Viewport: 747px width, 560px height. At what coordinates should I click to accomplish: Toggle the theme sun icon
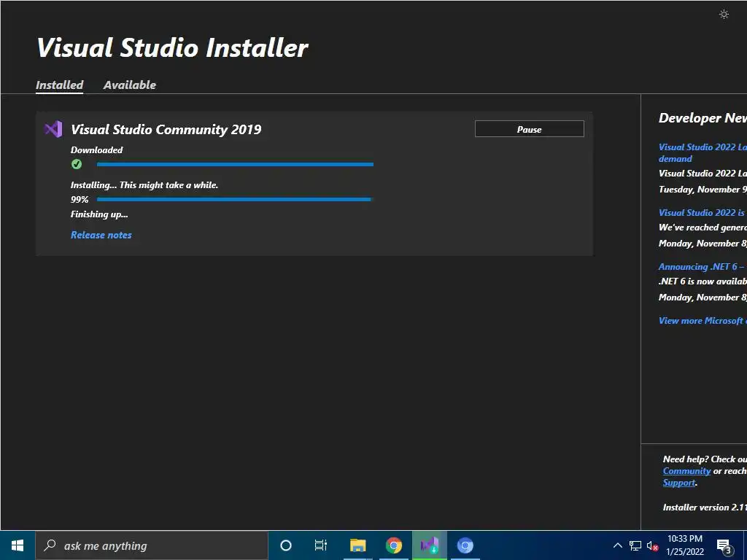[x=724, y=15]
